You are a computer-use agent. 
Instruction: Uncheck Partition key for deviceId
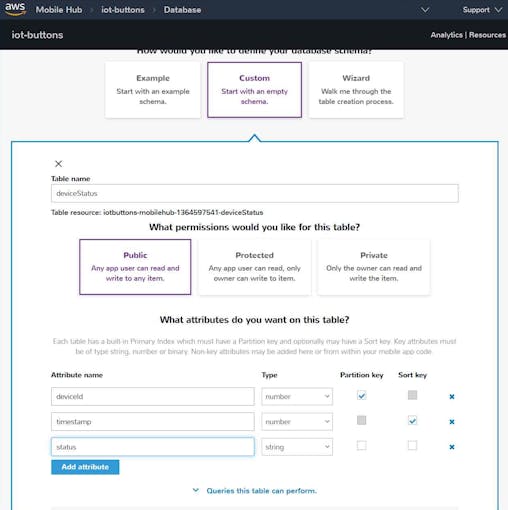pos(361,396)
